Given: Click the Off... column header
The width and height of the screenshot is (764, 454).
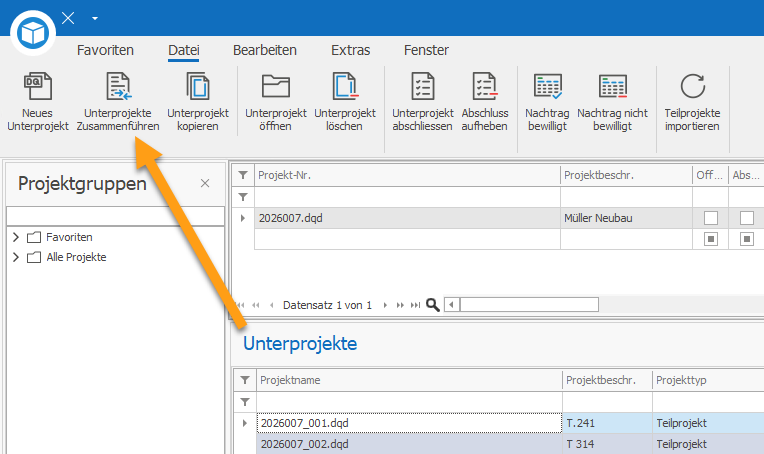Looking at the screenshot, I should (x=710, y=175).
